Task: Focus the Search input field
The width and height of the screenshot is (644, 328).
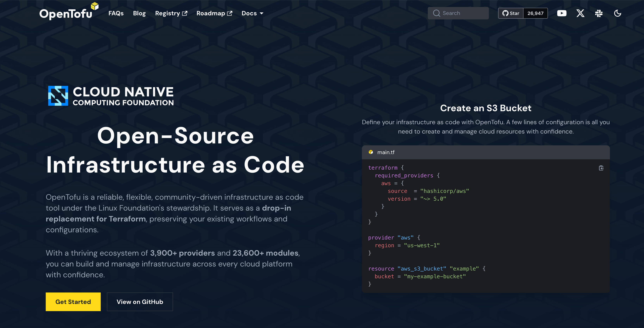Action: [462, 13]
